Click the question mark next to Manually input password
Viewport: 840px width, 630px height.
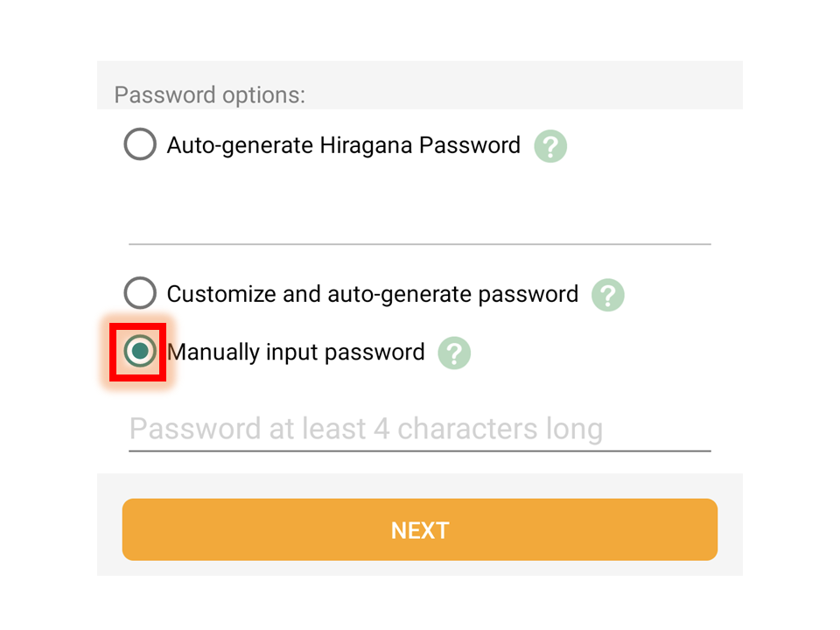click(454, 353)
